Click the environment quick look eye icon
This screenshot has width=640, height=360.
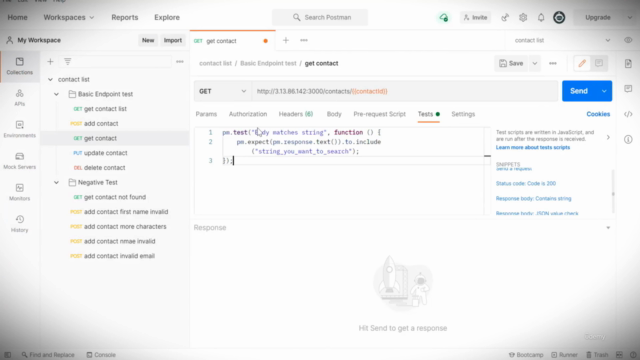pos(628,40)
